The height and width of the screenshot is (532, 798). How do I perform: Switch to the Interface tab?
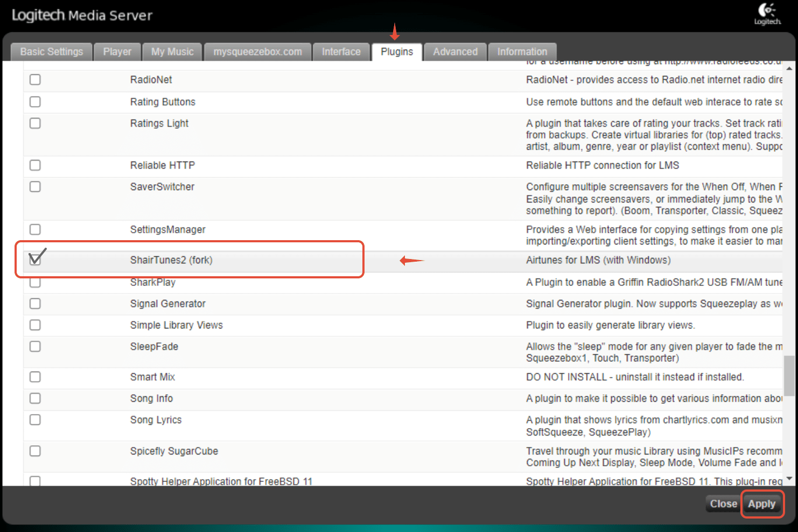(x=341, y=52)
